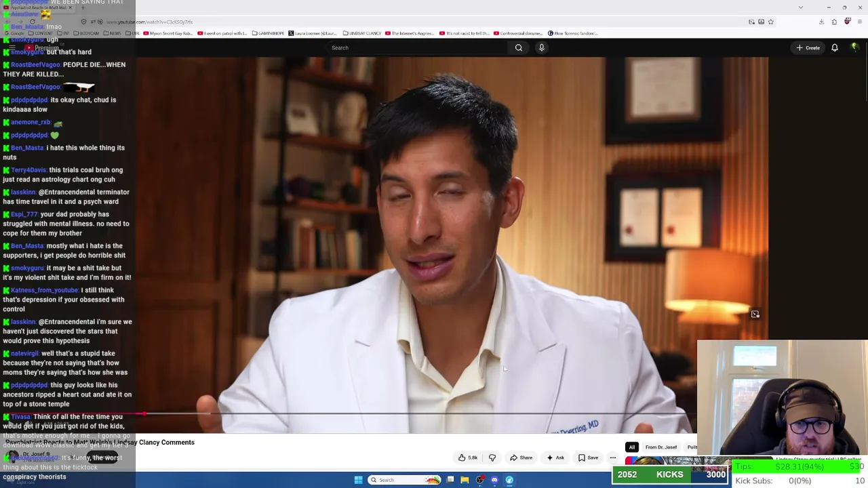Screen dimensions: 868x488
Task: Open 'How forensic fandom' bookmark
Action: pos(572,33)
